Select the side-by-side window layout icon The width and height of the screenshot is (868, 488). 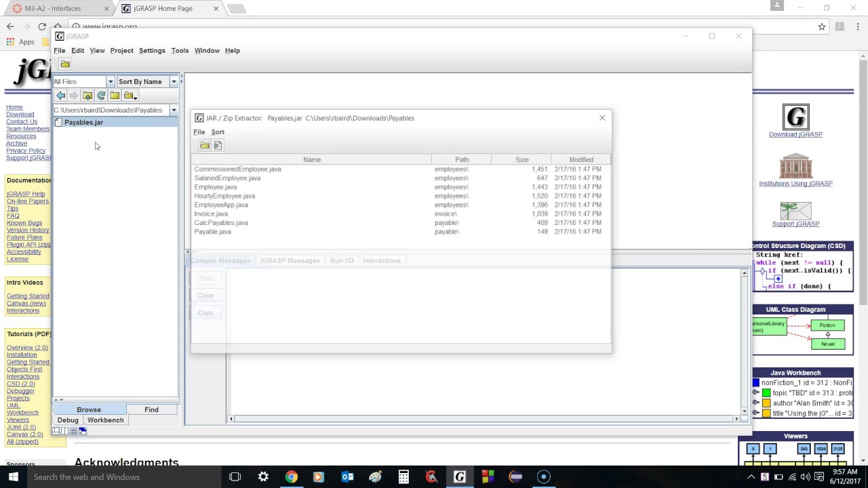(x=65, y=430)
